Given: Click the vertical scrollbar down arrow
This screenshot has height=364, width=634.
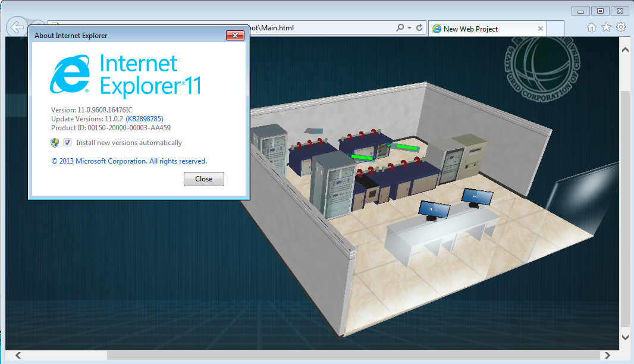Looking at the screenshot, I should click(625, 337).
